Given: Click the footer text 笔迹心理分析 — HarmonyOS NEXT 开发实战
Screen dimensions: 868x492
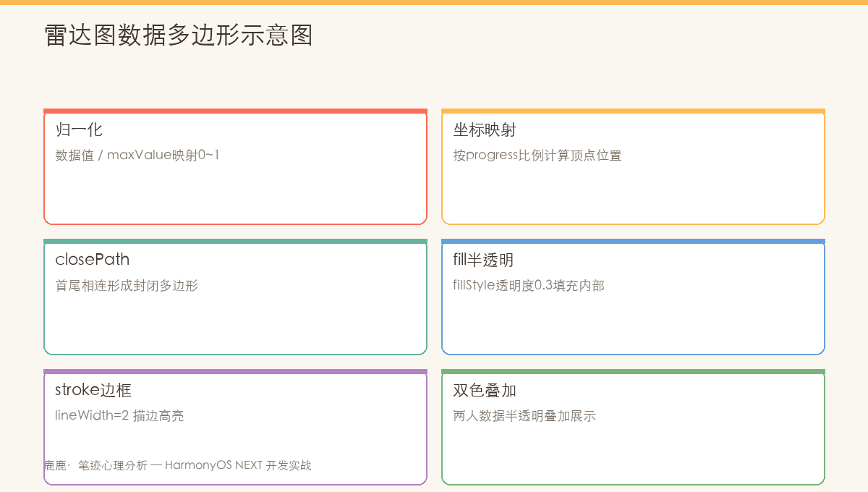Looking at the screenshot, I should [x=195, y=465].
